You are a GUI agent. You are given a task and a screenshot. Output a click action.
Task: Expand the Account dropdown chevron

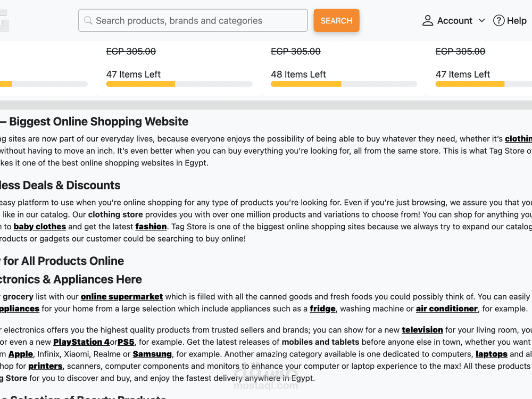482,21
